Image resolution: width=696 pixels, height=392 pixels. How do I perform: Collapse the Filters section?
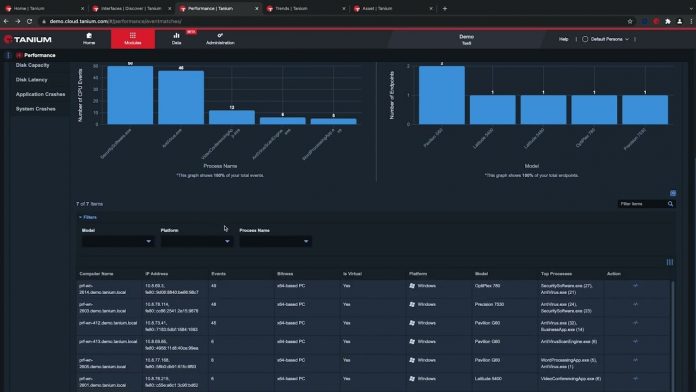[x=87, y=217]
